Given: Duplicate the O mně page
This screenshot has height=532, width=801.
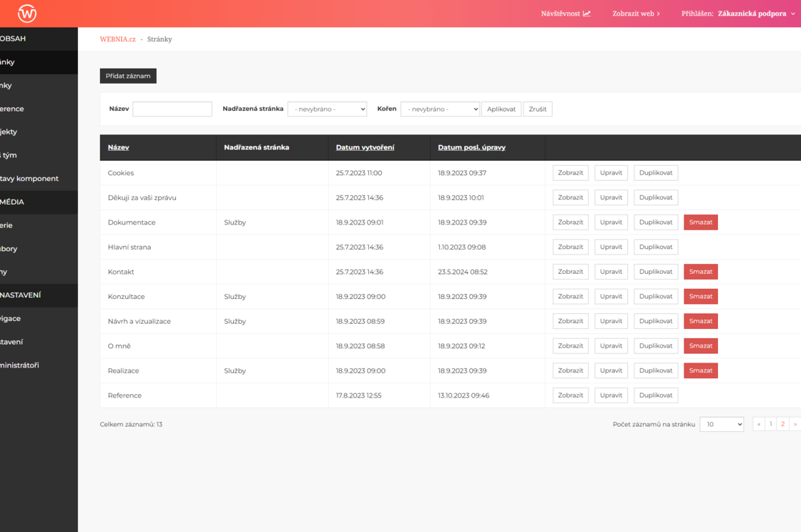Looking at the screenshot, I should [x=655, y=345].
